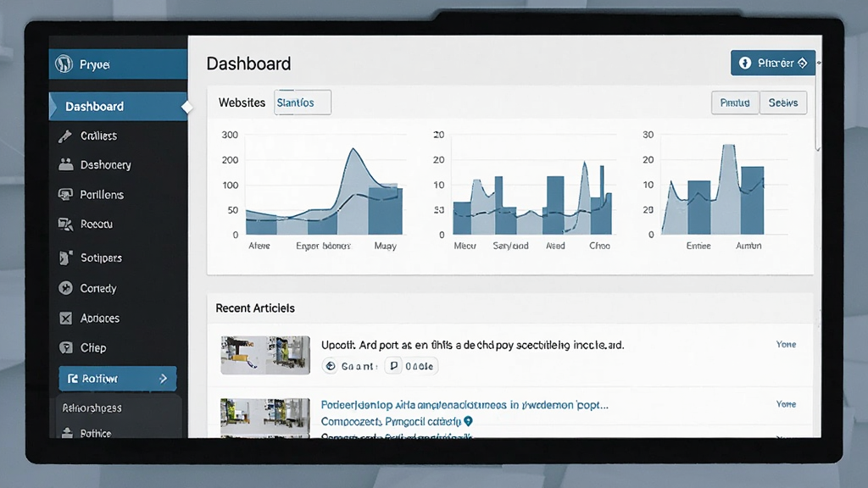Click the Entiee label under the third chart
This screenshot has height=488, width=868.
(698, 246)
